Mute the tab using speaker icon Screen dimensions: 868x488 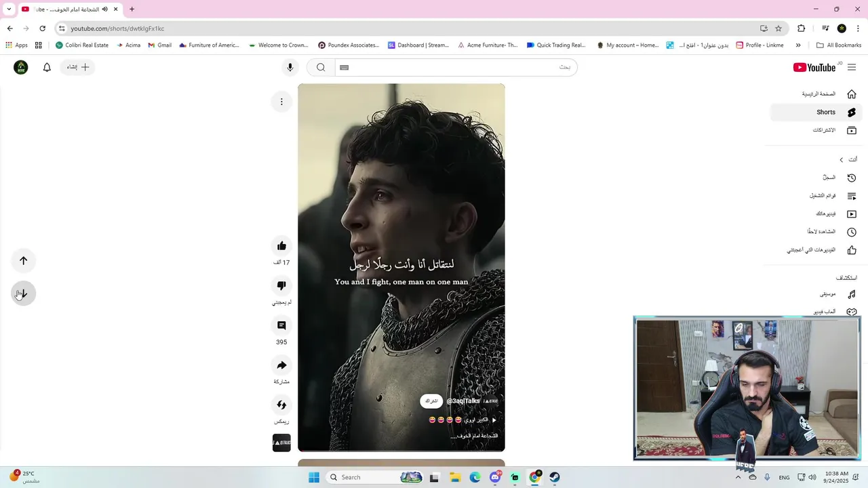point(104,9)
